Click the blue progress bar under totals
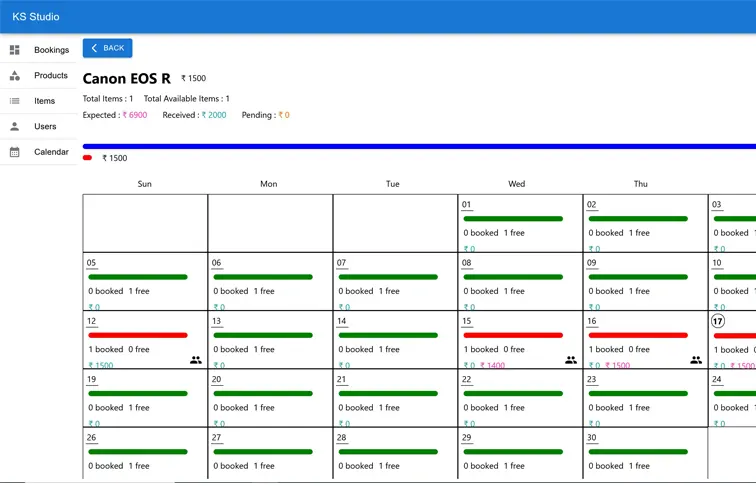Viewport: 756px width, 486px height. 419,146
